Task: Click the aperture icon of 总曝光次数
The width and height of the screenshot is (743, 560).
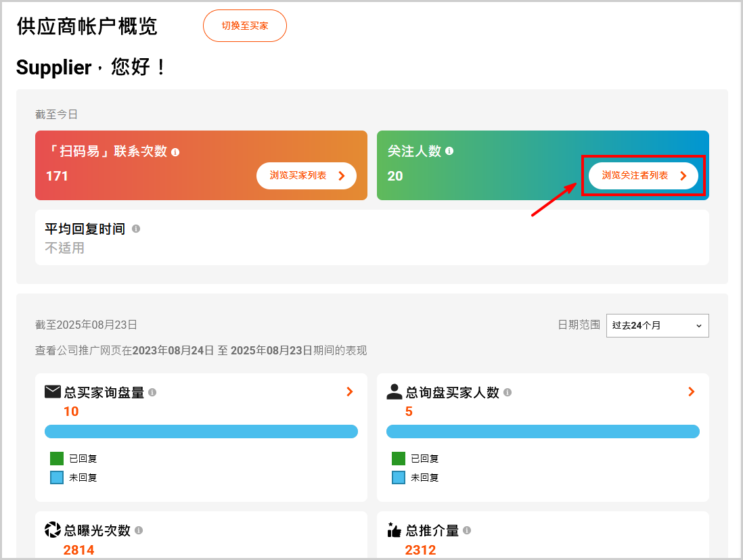Action: 53,530
